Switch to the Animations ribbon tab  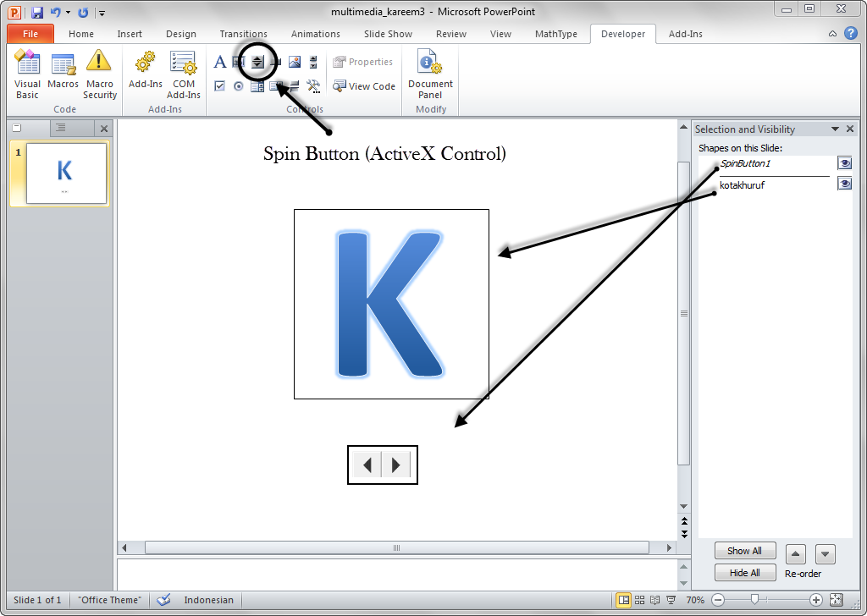coord(315,34)
